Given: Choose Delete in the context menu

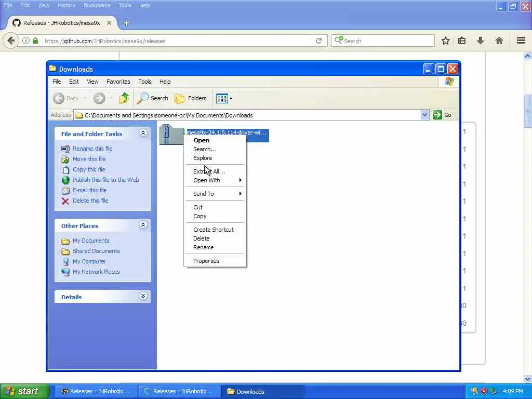Looking at the screenshot, I should [x=215, y=238].
